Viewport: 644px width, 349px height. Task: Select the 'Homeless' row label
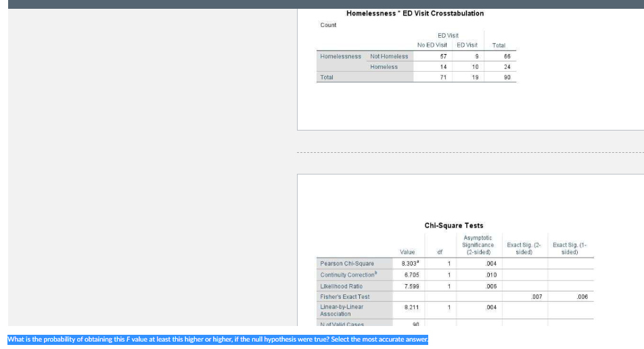(384, 66)
